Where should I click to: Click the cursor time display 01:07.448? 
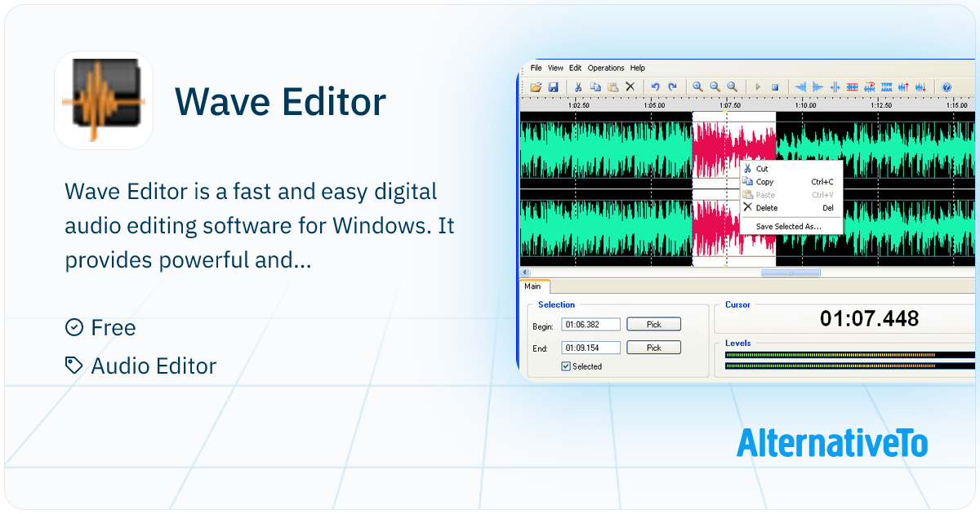pyautogui.click(x=869, y=318)
